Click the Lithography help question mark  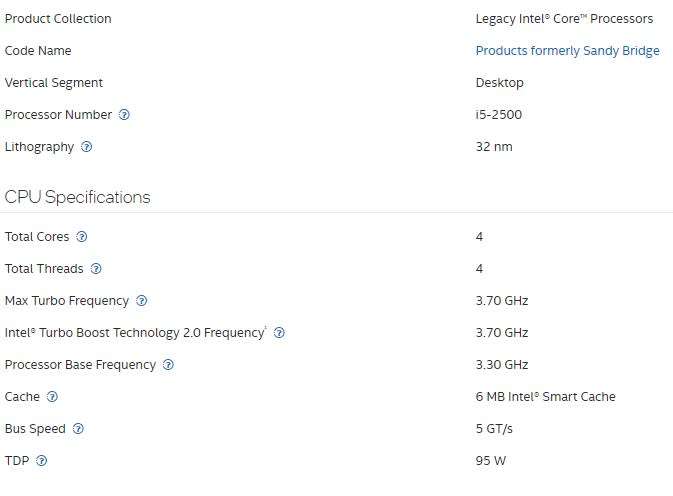tap(87, 147)
